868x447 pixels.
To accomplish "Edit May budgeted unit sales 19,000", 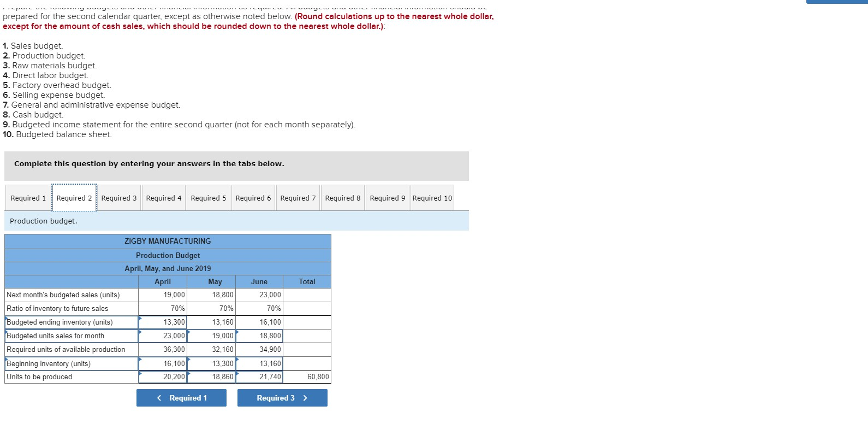I will [x=211, y=336].
